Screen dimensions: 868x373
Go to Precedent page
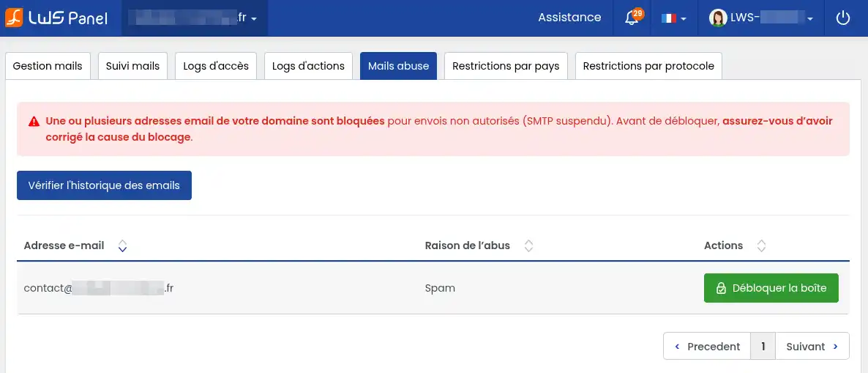[708, 347]
